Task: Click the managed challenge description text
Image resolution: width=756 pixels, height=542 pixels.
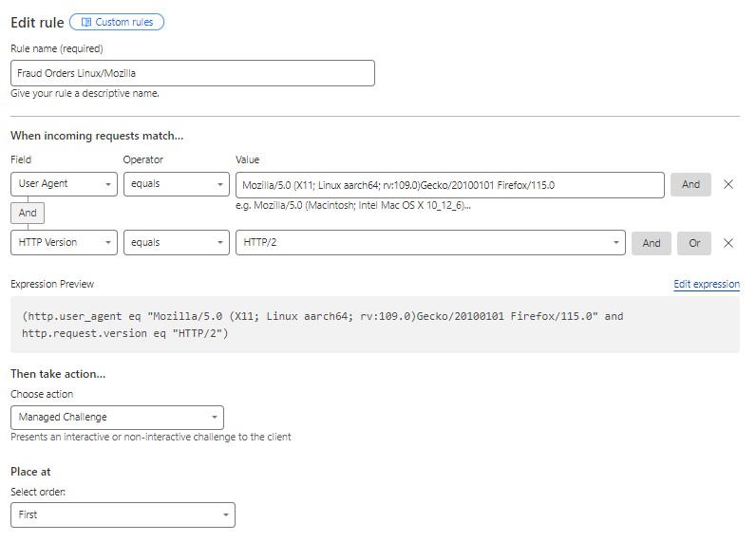Action: pos(151,437)
